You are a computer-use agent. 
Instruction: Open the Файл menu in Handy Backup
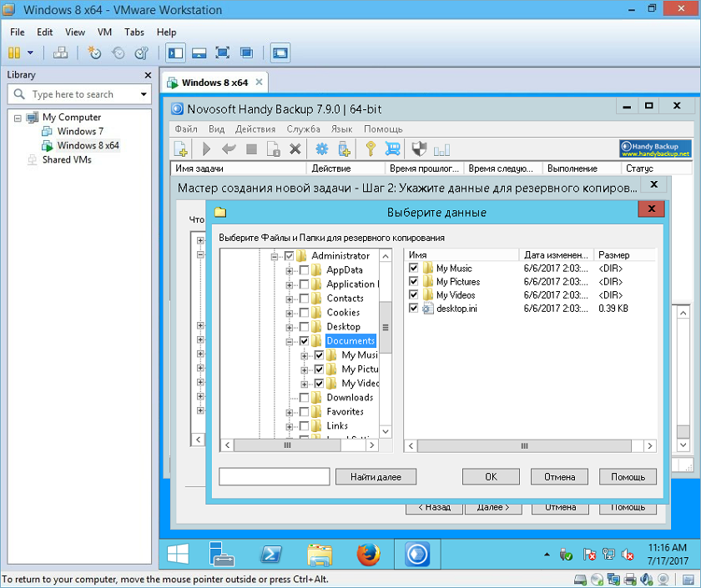[x=186, y=129]
